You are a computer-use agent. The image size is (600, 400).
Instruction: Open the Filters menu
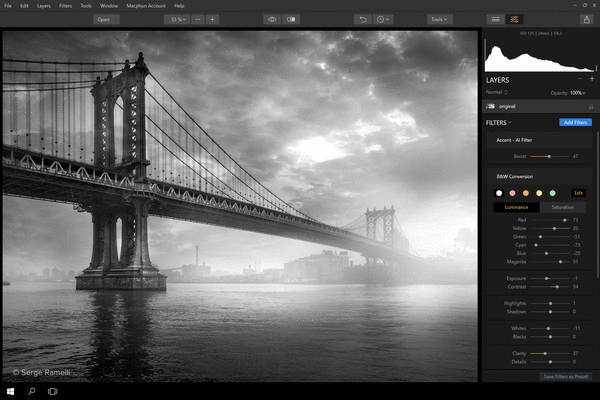pyautogui.click(x=65, y=6)
